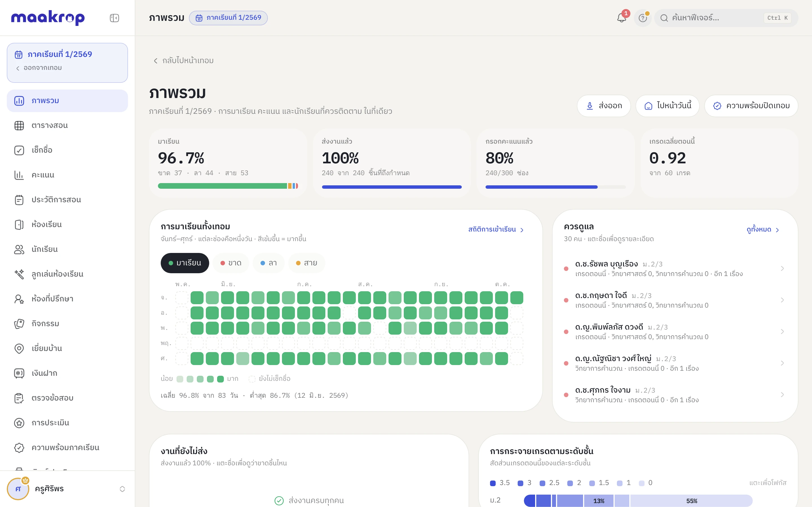Focus the ค้นหาฟีเจอร์ search field
The height and width of the screenshot is (507, 812).
pos(726,18)
